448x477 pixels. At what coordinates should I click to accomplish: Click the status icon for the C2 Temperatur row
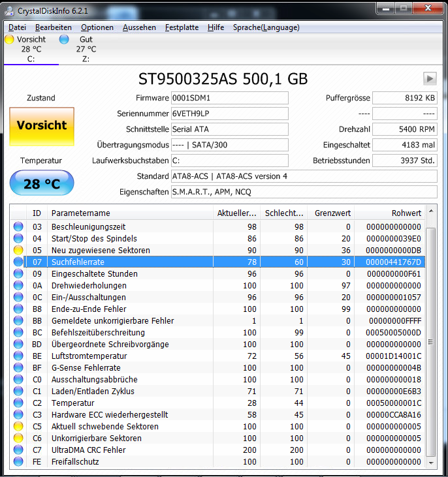coord(18,403)
